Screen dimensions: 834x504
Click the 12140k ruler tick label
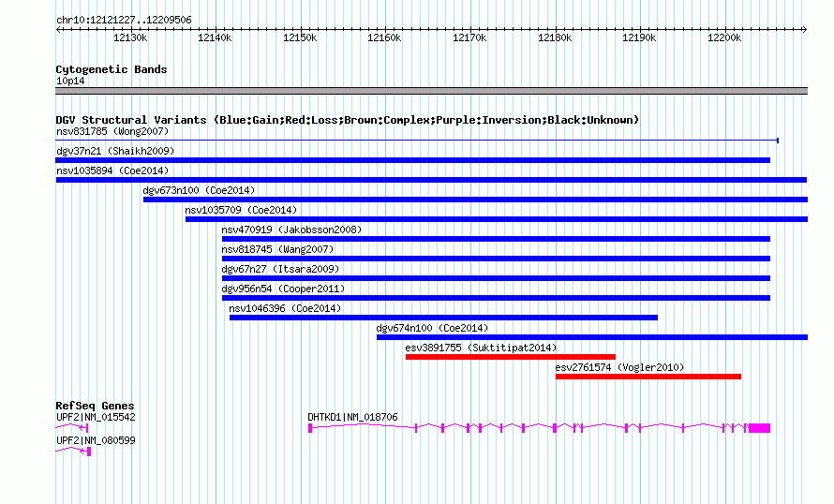tap(215, 37)
